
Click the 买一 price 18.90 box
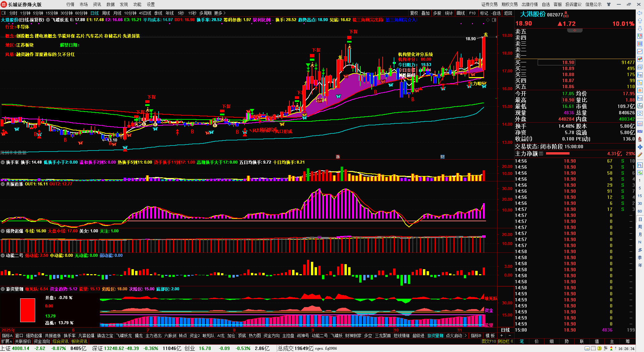556,62
